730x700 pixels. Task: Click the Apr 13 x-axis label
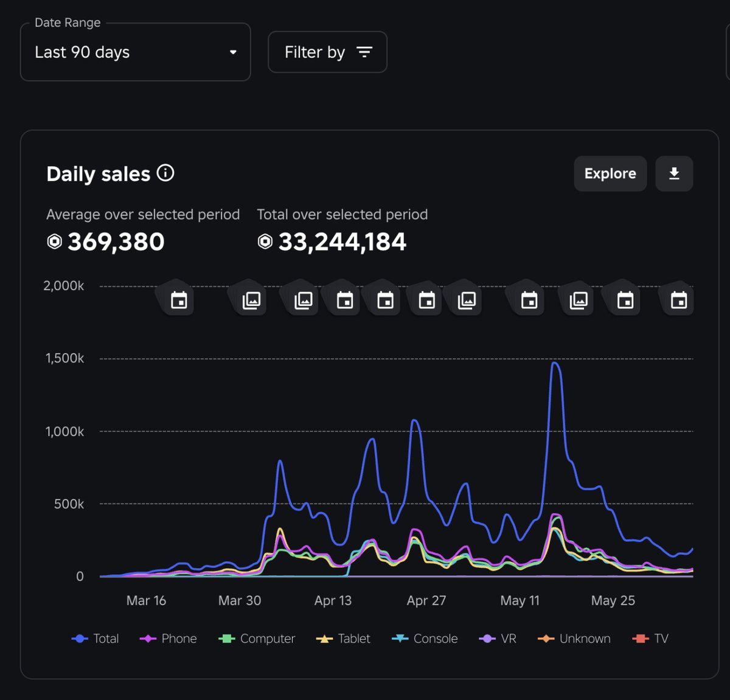[333, 601]
